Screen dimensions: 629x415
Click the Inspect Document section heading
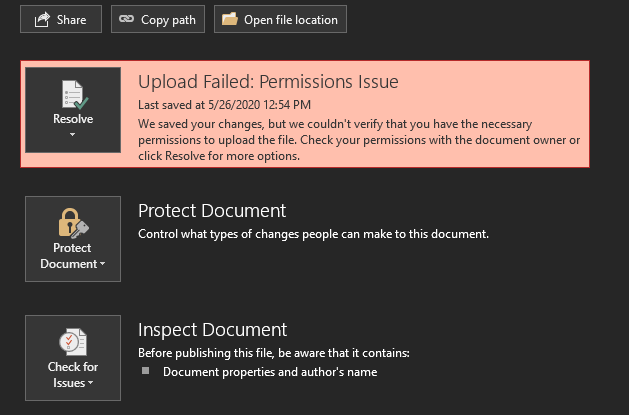tap(212, 329)
